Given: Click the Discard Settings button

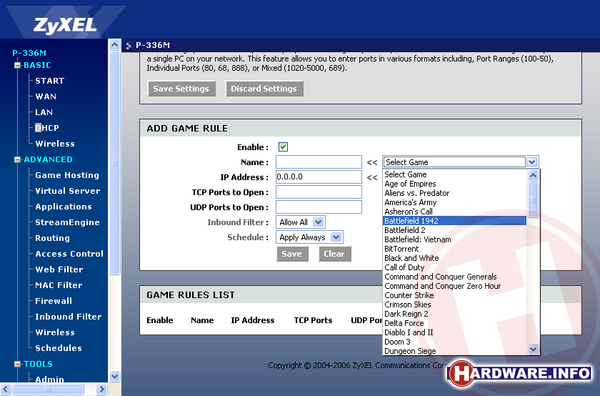Looking at the screenshot, I should point(264,89).
